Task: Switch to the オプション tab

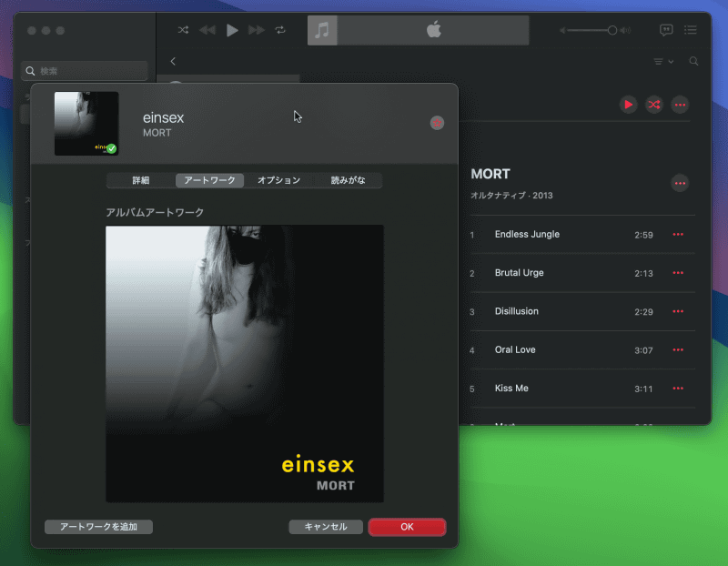Action: click(x=278, y=180)
